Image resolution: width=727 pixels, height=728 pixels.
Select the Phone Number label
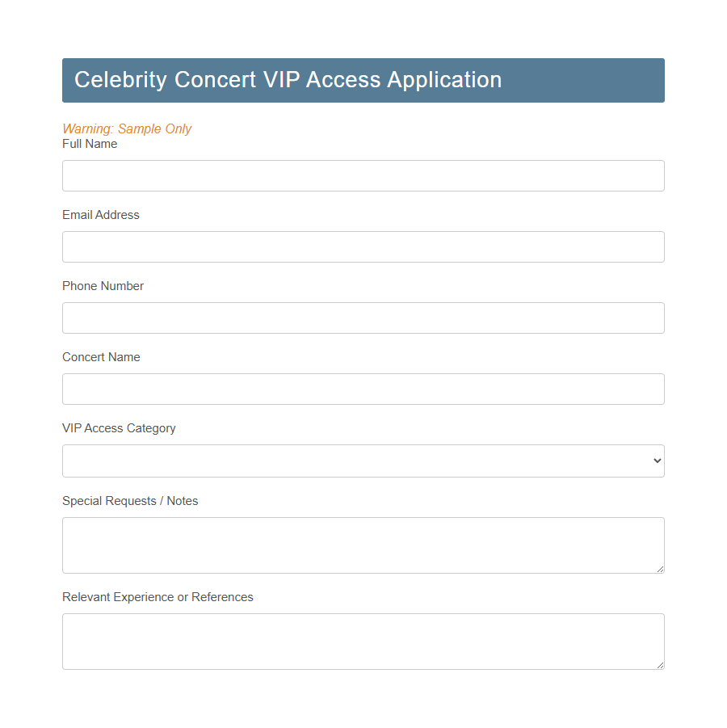pyautogui.click(x=103, y=286)
